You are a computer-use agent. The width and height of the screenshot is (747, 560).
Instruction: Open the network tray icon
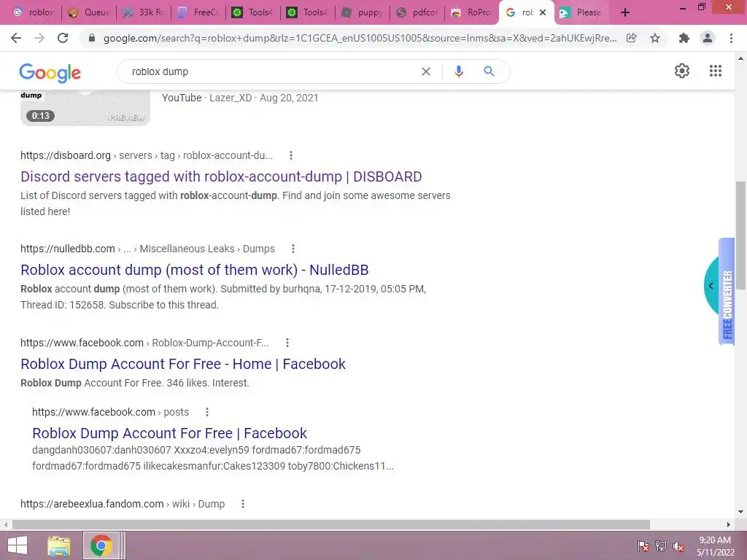661,545
